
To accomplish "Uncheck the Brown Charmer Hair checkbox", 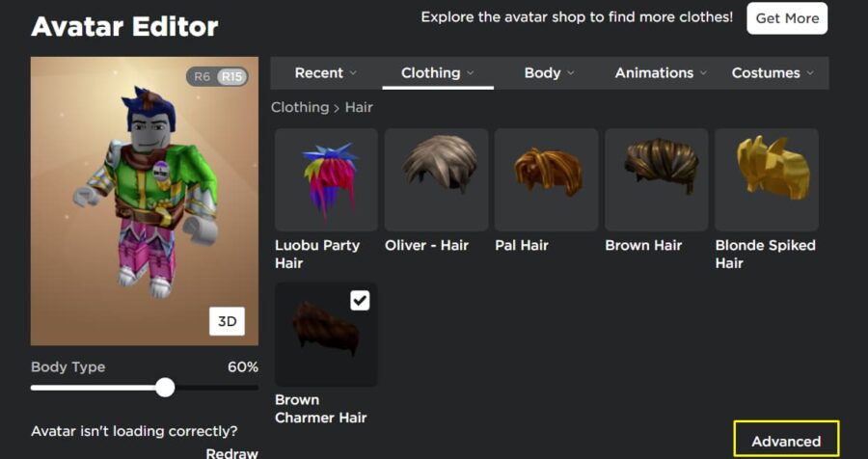I will point(360,301).
